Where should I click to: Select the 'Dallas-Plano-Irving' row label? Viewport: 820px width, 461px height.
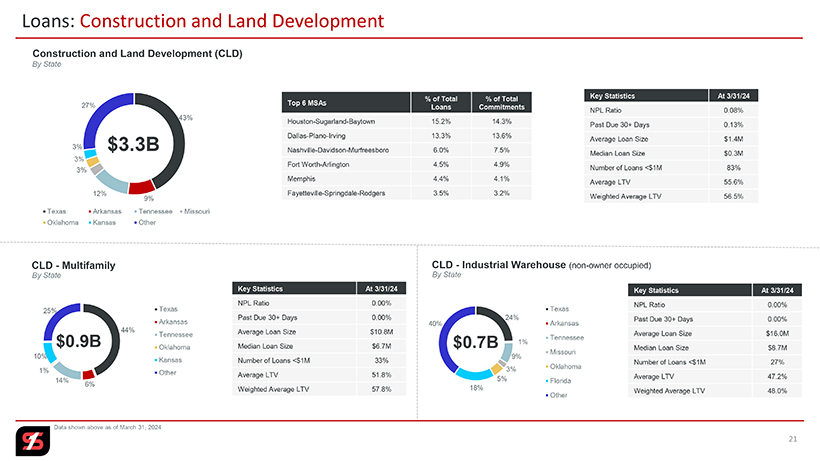316,136
